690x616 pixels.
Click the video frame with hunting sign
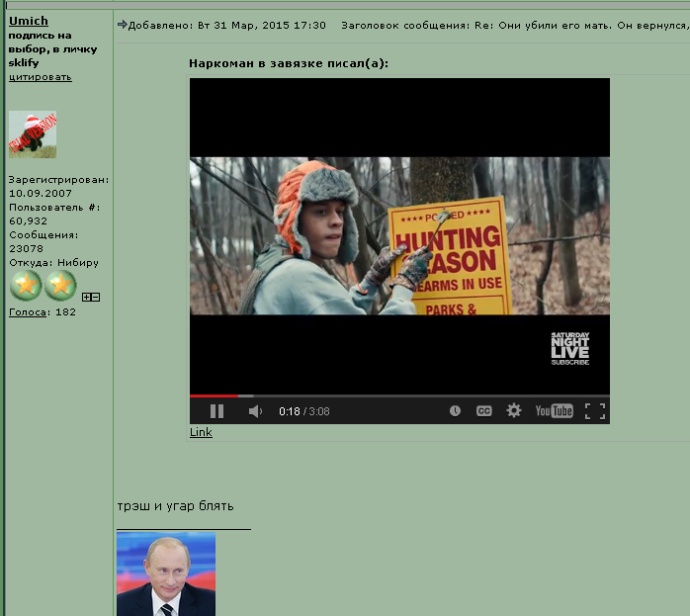coord(399,236)
